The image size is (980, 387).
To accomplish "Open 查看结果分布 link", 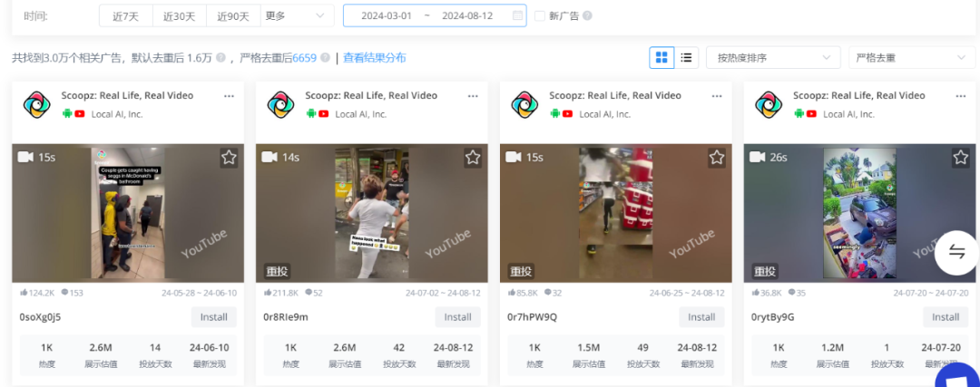I will click(375, 58).
